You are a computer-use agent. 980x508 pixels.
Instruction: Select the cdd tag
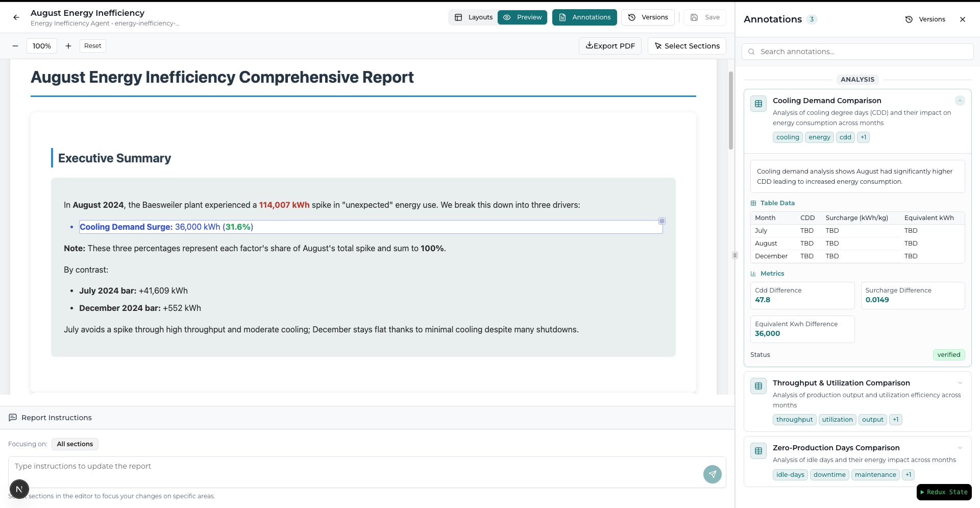coord(845,137)
